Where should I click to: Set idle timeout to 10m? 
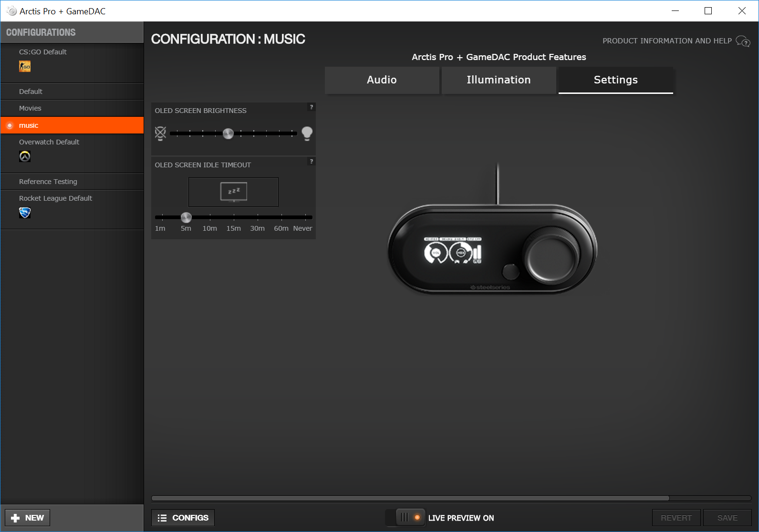coord(210,228)
